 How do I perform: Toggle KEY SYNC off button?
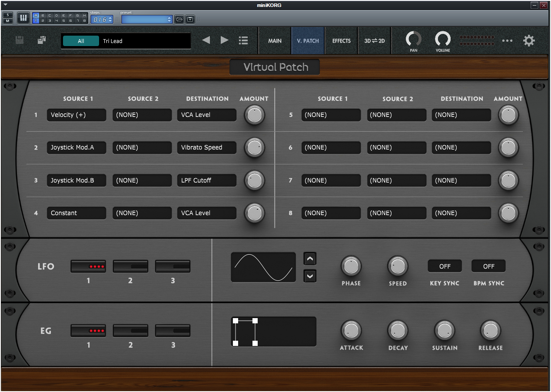point(445,266)
